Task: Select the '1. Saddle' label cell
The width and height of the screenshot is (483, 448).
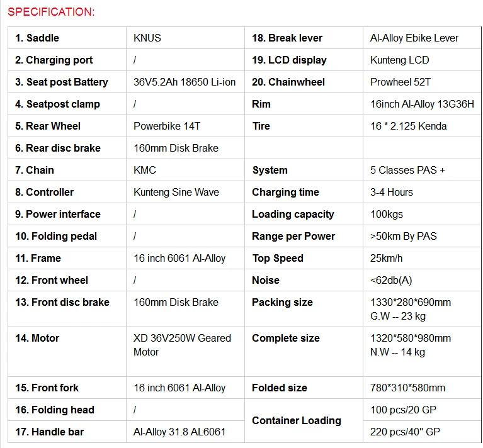Action: click(x=67, y=38)
